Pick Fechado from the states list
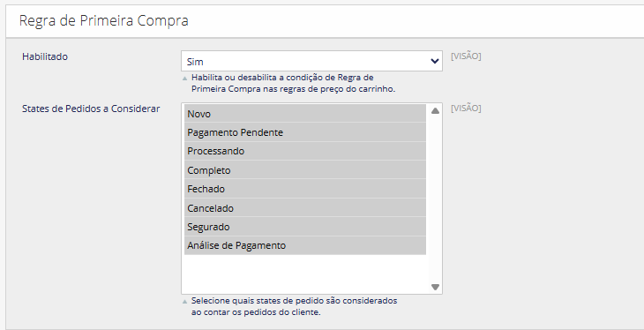The image size is (644, 330). (x=304, y=189)
